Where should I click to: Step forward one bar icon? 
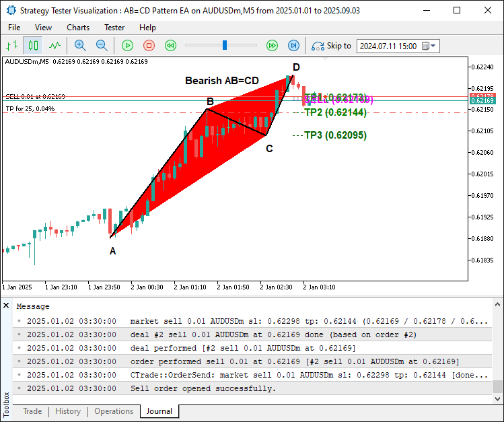tap(293, 45)
